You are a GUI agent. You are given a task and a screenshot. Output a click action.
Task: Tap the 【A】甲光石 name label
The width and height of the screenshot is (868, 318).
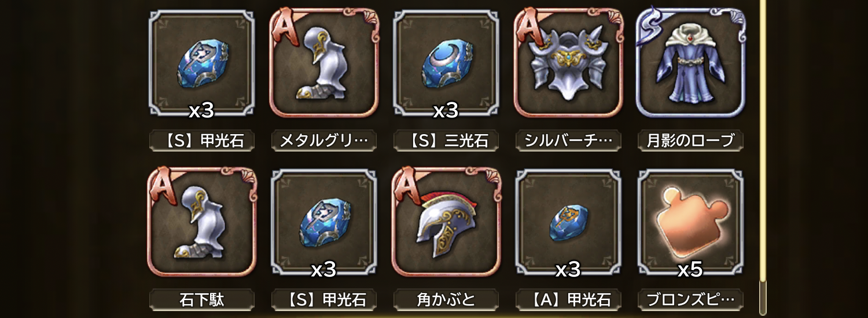[x=569, y=299]
